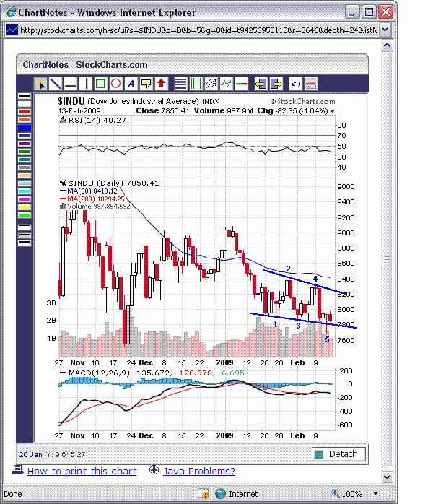The width and height of the screenshot is (433, 504).
Task: Choose the white color swatch
Action: [x=25, y=104]
